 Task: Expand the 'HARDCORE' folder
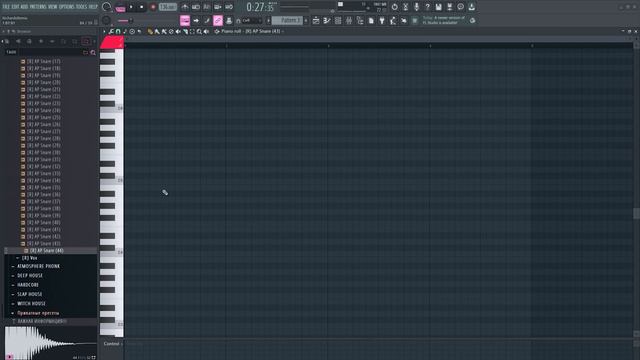[x=28, y=285]
